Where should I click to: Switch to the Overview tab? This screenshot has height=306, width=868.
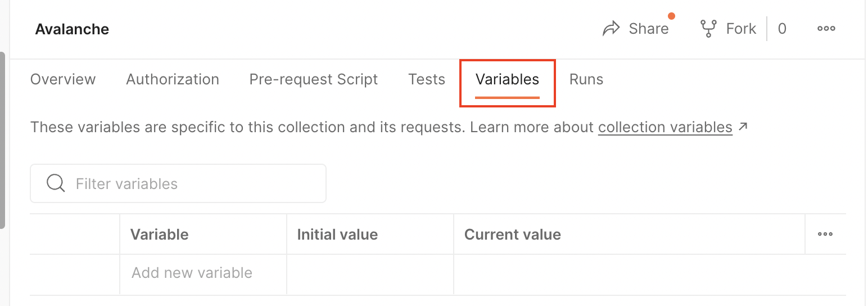pyautogui.click(x=63, y=79)
